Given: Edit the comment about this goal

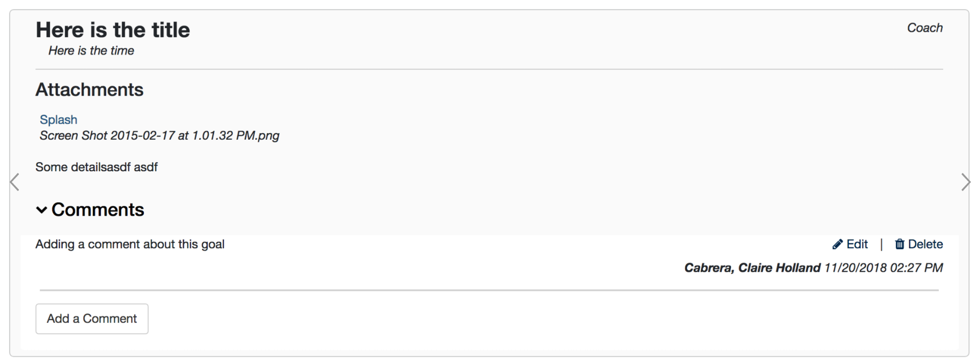Looking at the screenshot, I should coord(850,245).
